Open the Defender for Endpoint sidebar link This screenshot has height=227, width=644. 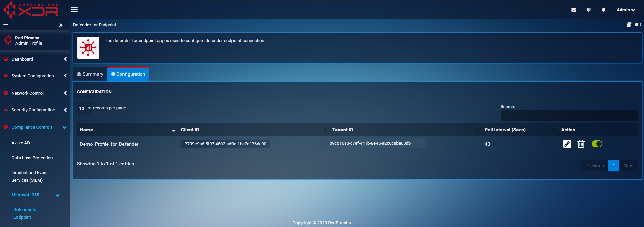[x=26, y=214]
